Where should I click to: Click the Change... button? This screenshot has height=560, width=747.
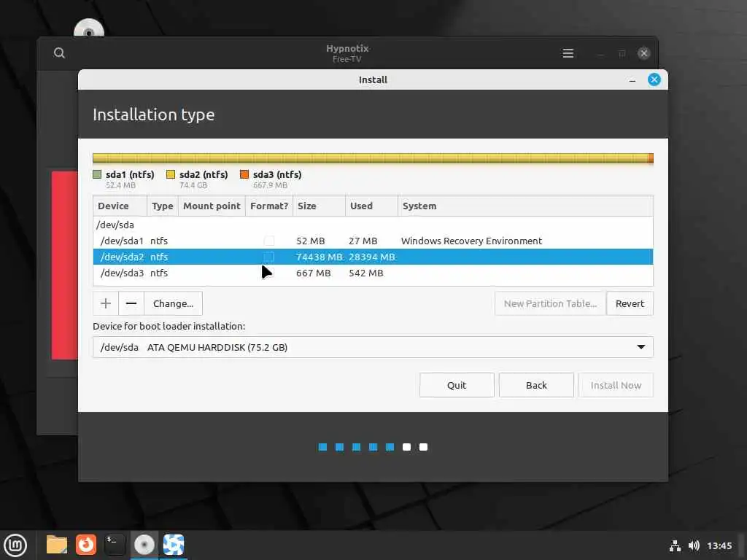[173, 303]
